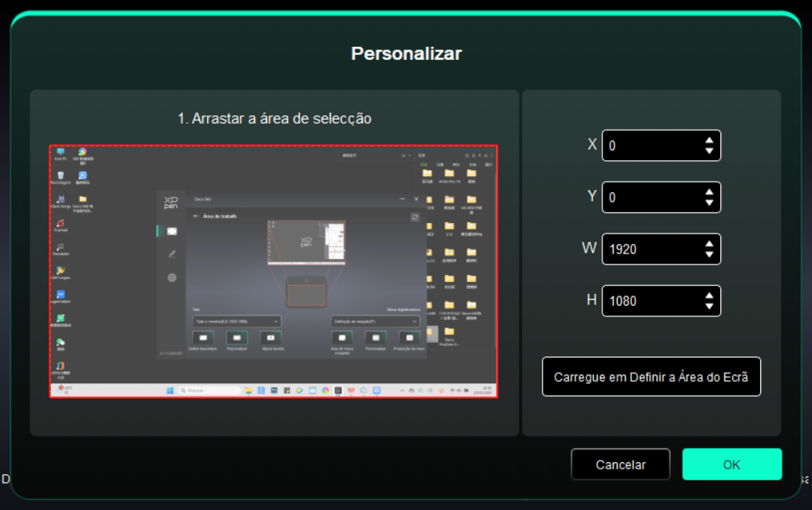Click the pen icon in the preview sidebar
Screen dimensions: 812x510
tap(171, 254)
